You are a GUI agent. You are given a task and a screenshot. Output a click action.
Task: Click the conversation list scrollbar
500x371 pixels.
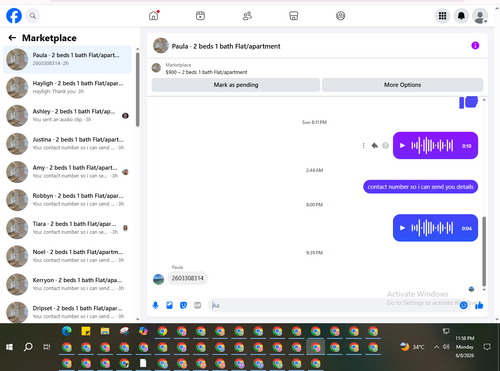[x=137, y=89]
